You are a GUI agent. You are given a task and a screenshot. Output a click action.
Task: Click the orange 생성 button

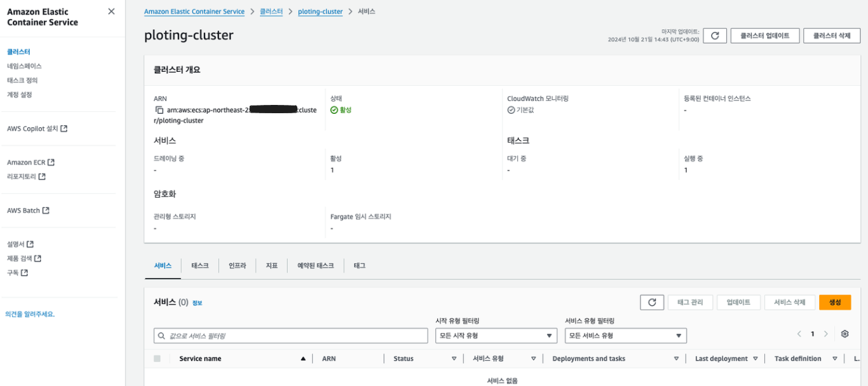835,303
